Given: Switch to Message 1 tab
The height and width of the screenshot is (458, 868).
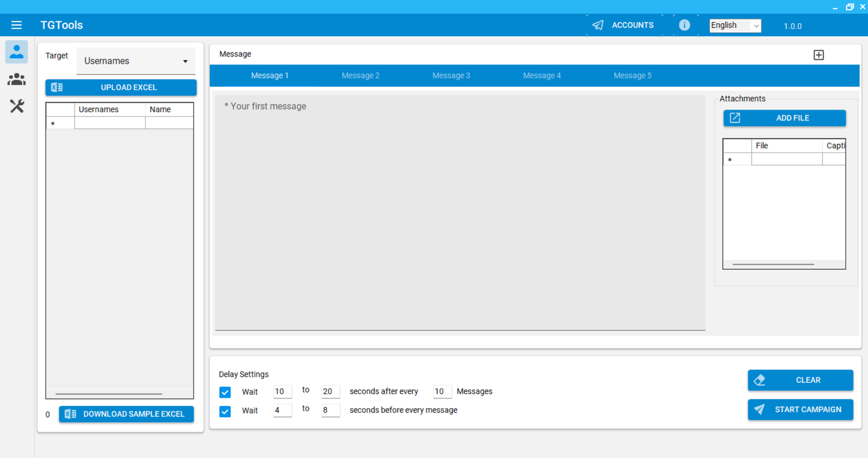Looking at the screenshot, I should pos(270,75).
